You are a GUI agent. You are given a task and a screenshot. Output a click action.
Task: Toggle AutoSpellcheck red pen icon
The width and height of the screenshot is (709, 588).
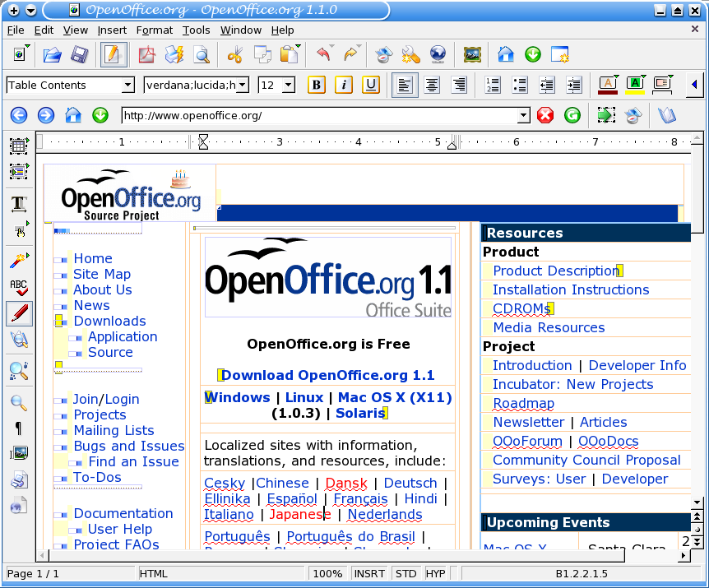tap(19, 313)
